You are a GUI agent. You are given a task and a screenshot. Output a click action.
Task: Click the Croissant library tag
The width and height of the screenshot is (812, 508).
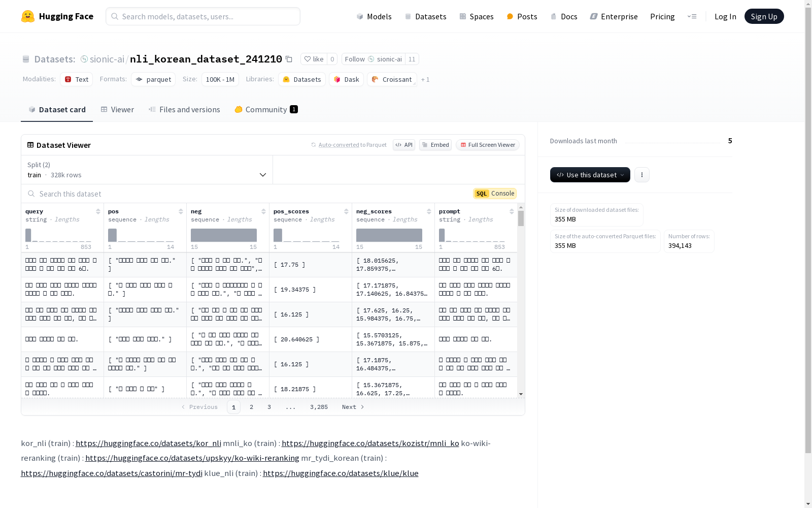pos(392,79)
